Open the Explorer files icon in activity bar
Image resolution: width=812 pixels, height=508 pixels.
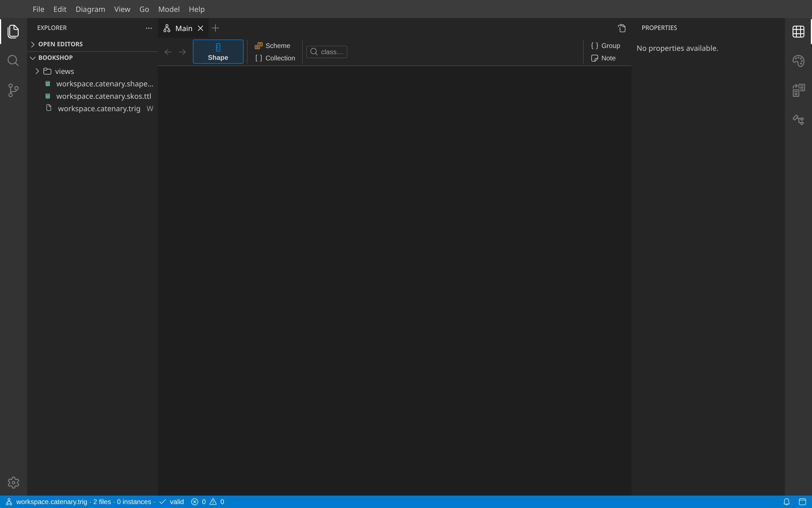(13, 31)
